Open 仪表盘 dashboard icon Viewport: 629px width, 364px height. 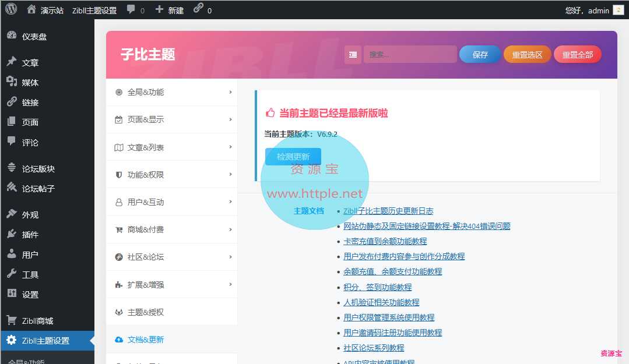(12, 36)
